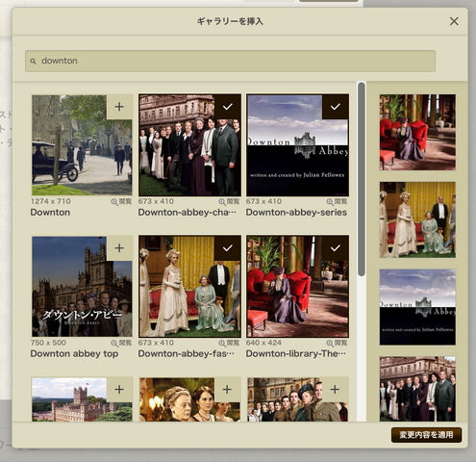This screenshot has width=476, height=462.
Task: Add the Downton abbey top image
Action: [x=119, y=248]
